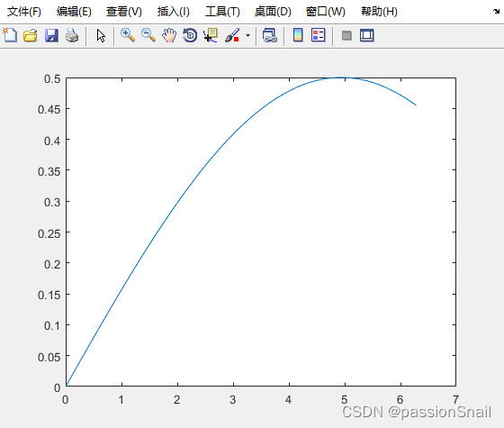The image size is (504, 428).
Task: Select the Zoom Out magnifier tool
Action: click(x=148, y=35)
